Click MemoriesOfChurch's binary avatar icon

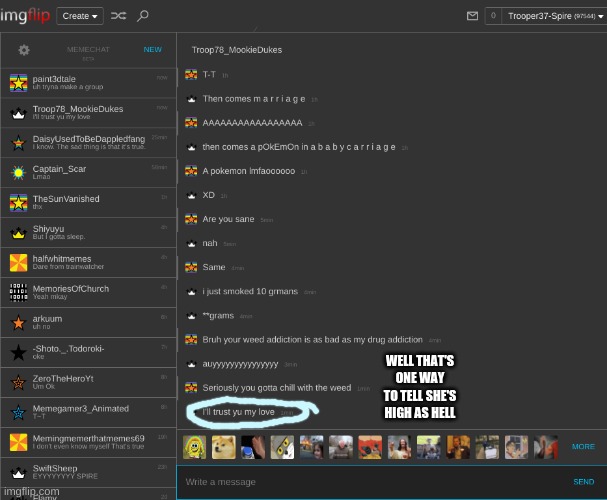(18, 292)
